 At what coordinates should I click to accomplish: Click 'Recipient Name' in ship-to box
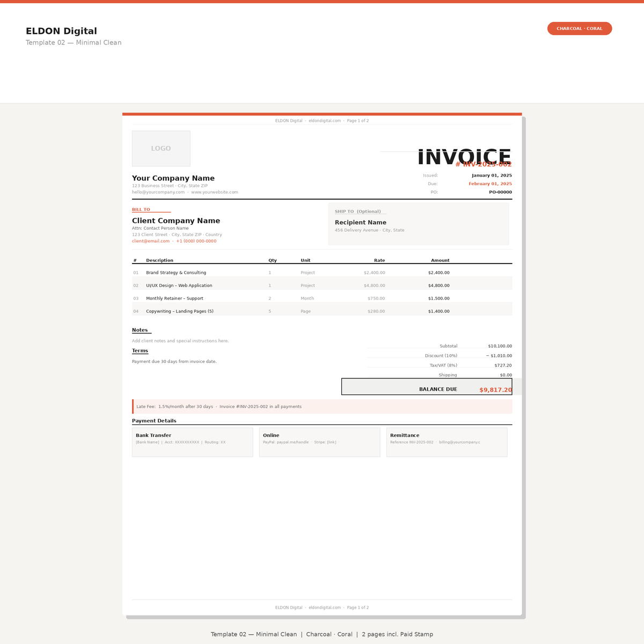(x=361, y=222)
